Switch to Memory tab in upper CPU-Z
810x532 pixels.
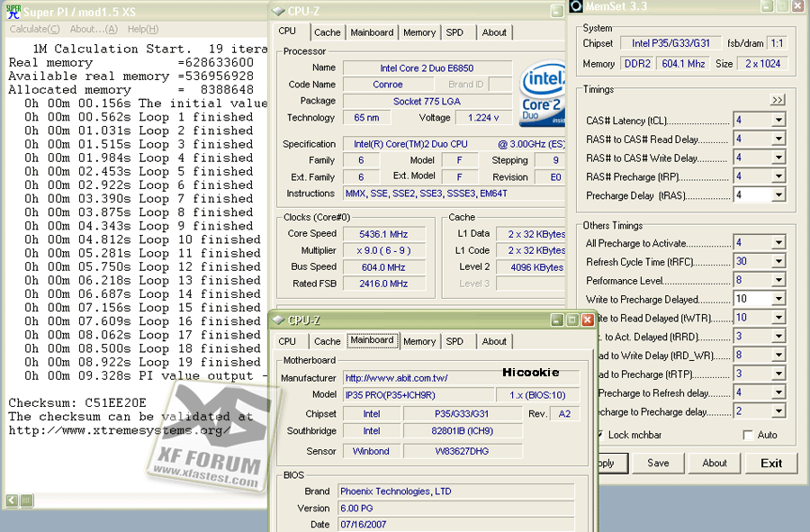tap(418, 32)
